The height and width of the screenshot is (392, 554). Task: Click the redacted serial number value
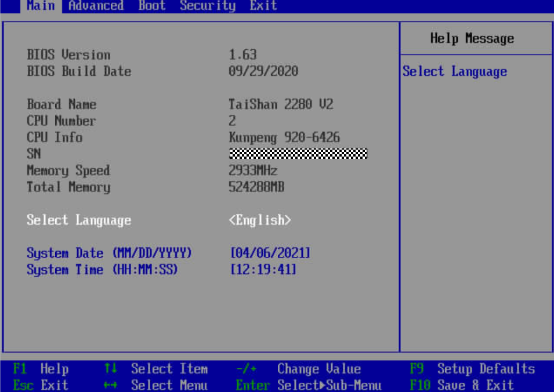(298, 154)
